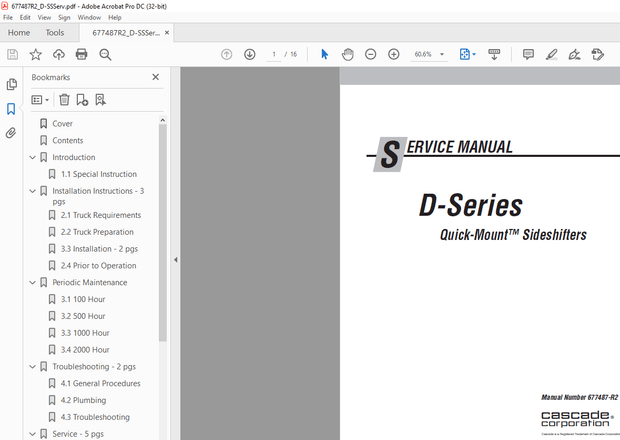
Task: Upload file to cloud icon
Action: tap(59, 54)
